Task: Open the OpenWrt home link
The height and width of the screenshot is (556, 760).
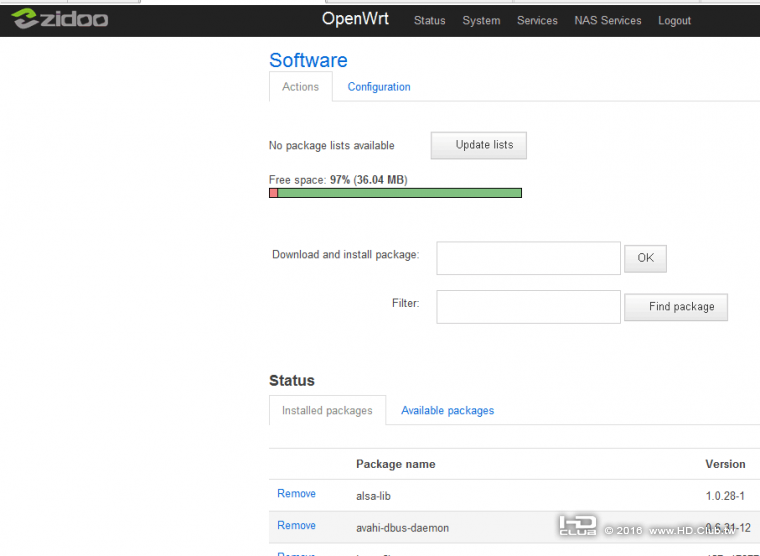Action: point(355,19)
